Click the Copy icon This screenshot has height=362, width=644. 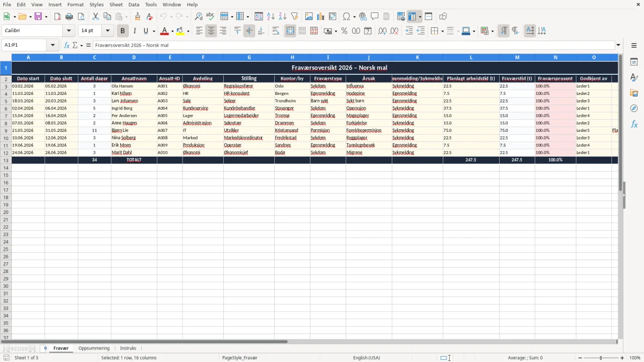[107, 17]
